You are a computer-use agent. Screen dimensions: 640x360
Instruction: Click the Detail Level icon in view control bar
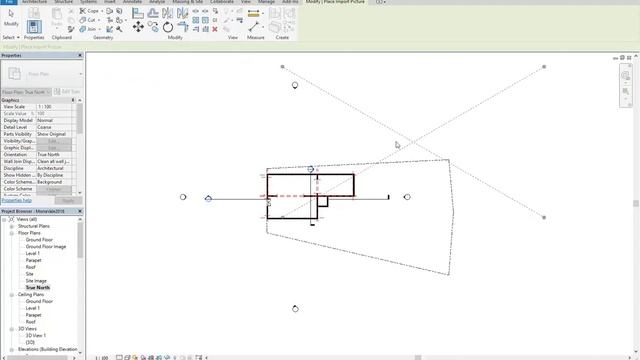tap(119, 358)
